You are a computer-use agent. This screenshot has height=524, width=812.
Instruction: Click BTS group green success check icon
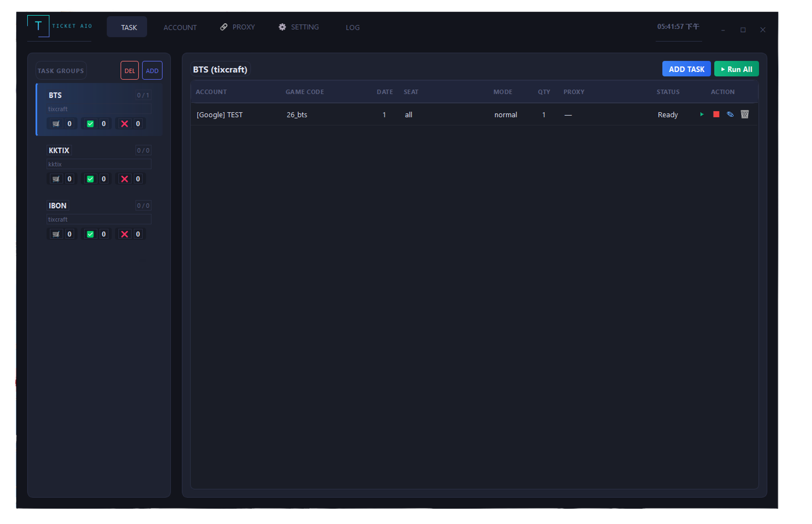[90, 124]
